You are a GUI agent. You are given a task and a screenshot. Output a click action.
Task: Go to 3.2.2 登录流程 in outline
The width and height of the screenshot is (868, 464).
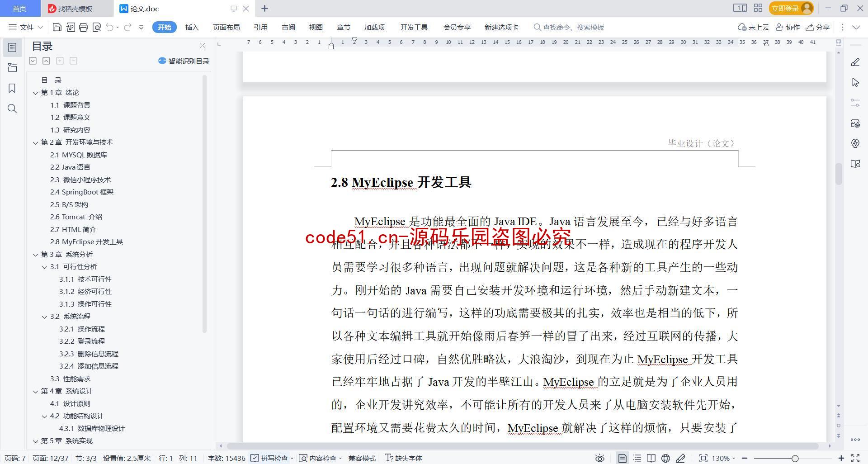pos(82,341)
